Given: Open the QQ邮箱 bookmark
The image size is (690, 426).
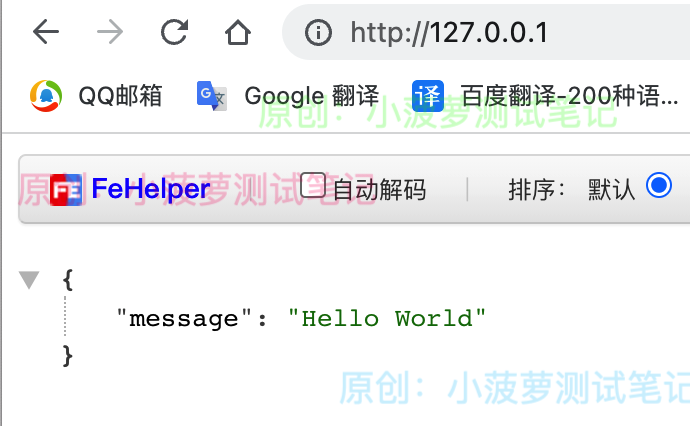Looking at the screenshot, I should pos(120,95).
